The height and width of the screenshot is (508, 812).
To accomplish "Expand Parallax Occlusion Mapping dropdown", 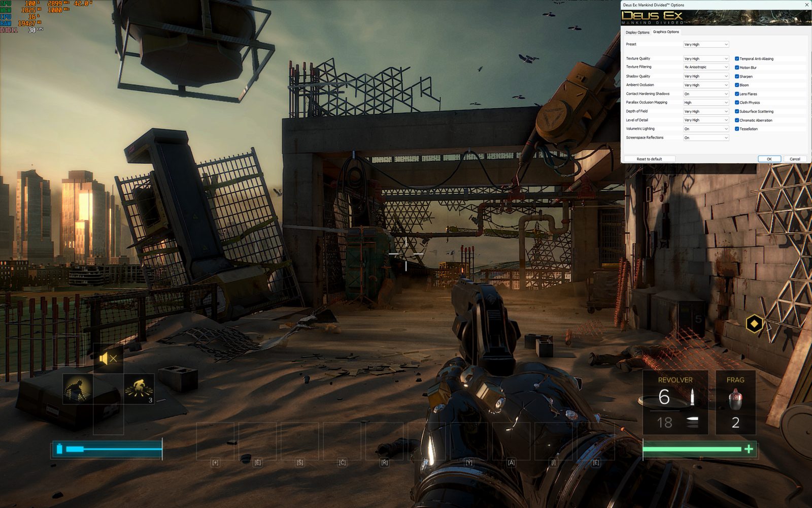I will coord(706,103).
